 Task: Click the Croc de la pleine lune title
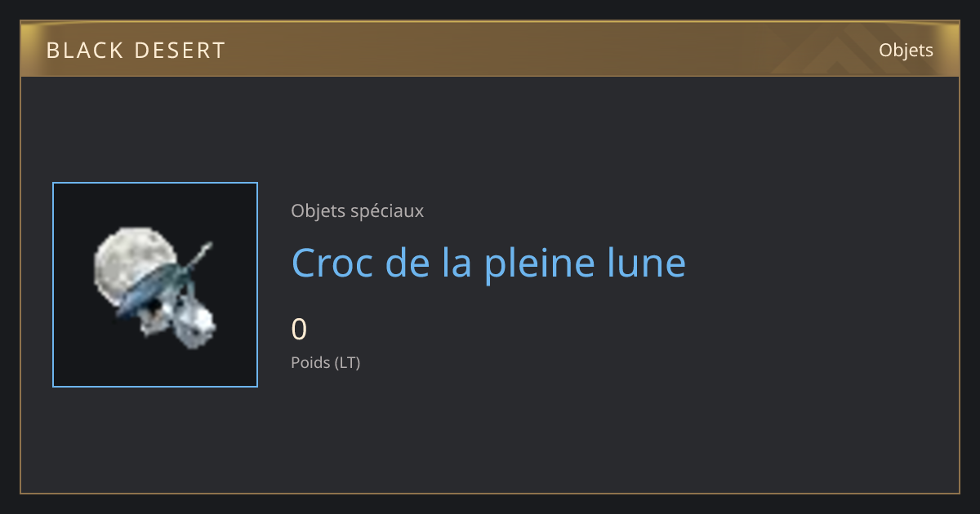[x=488, y=263]
